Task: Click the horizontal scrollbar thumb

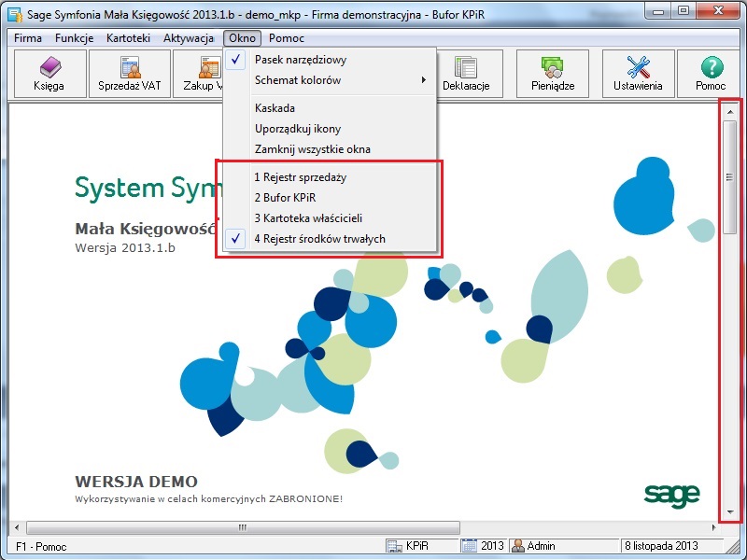Action: click(243, 527)
